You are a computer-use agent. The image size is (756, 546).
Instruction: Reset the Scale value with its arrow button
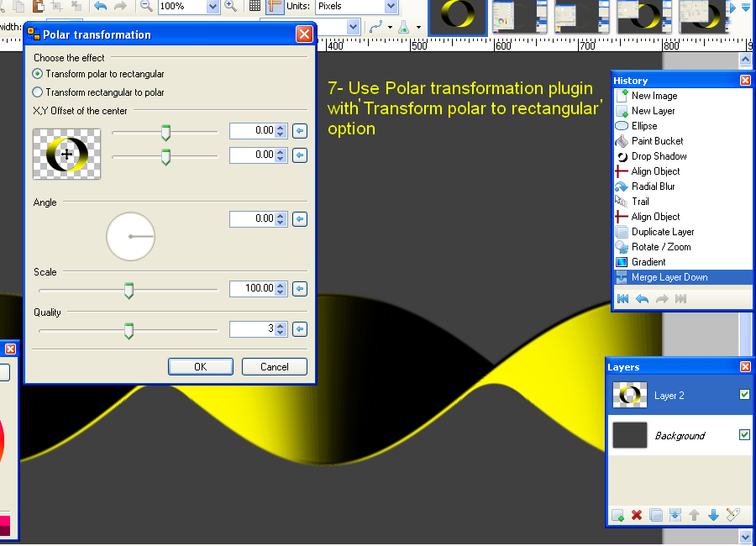(300, 289)
